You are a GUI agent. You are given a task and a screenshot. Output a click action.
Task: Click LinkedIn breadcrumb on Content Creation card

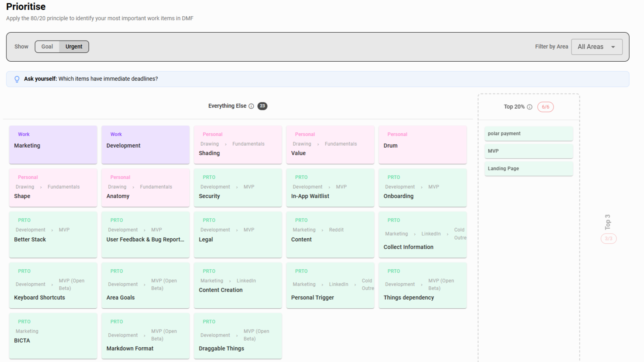tap(246, 281)
